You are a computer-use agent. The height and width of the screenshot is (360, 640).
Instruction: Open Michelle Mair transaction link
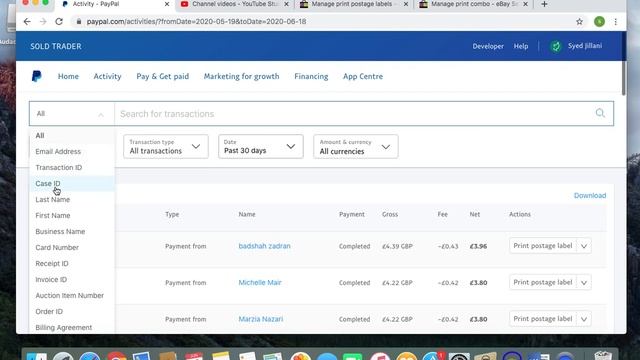click(x=260, y=282)
